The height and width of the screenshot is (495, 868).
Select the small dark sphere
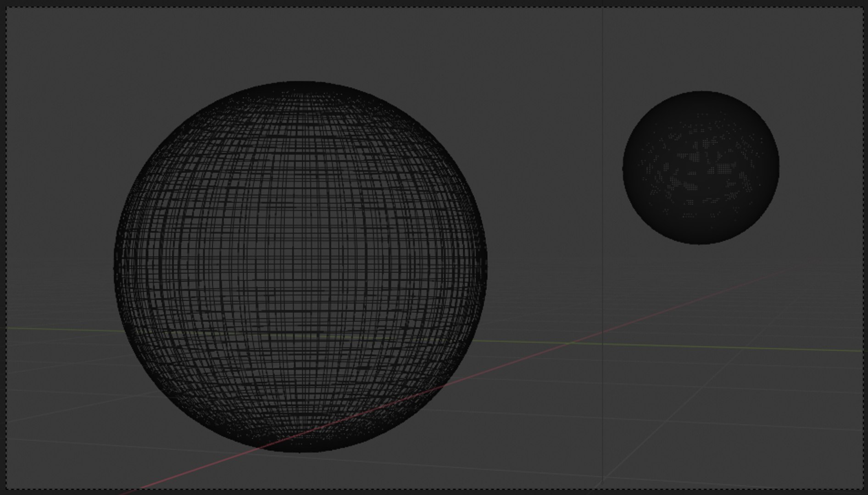[701, 168]
